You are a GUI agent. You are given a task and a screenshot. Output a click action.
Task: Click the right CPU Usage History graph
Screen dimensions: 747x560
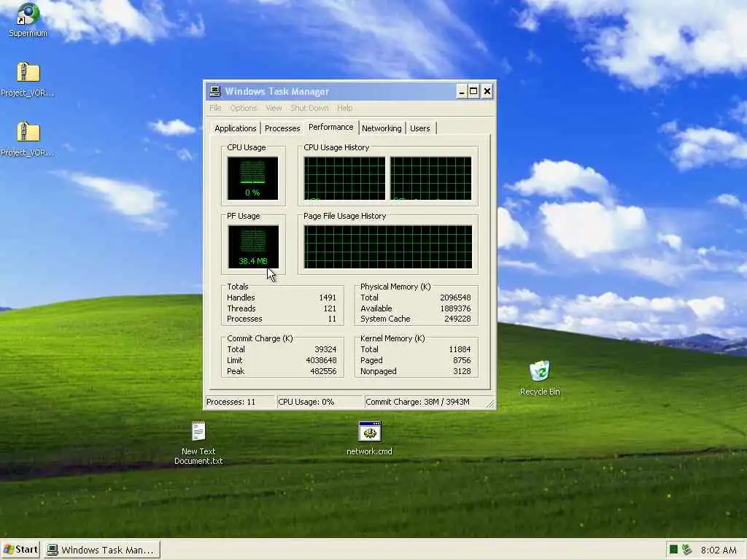(x=430, y=178)
